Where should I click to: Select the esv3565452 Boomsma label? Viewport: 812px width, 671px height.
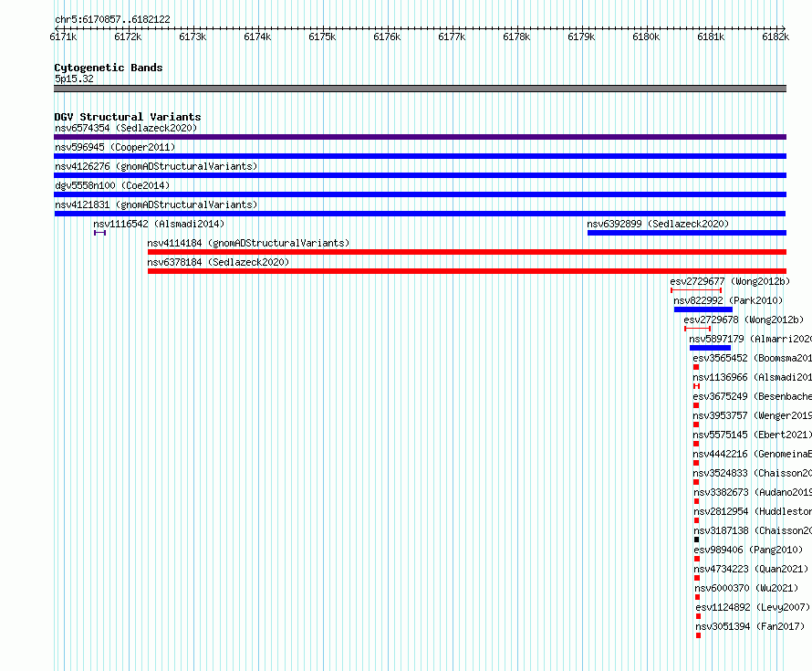pyautogui.click(x=752, y=358)
